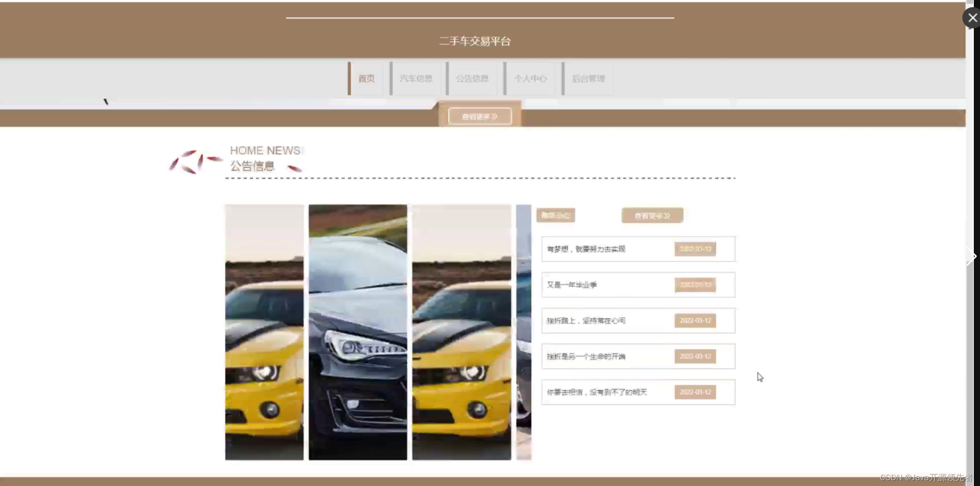980x486 pixels.
Task: Click the first yellow car image strip
Action: click(x=264, y=332)
